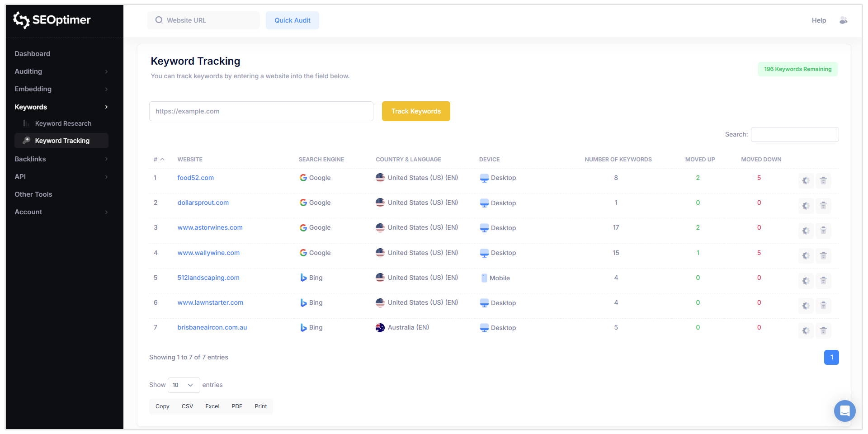Image resolution: width=868 pixels, height=434 pixels.
Task: Click the Australia flag for brisbaneaircon.com.au
Action: [380, 327]
